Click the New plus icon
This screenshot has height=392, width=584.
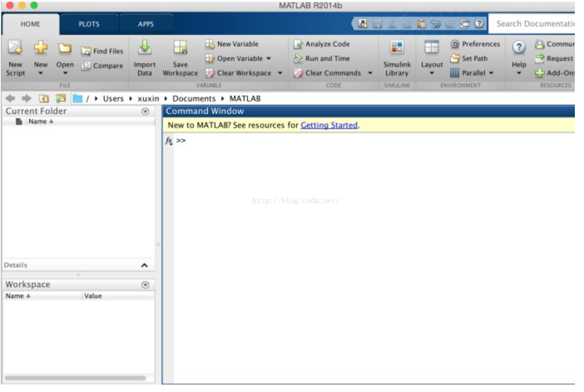click(x=41, y=47)
